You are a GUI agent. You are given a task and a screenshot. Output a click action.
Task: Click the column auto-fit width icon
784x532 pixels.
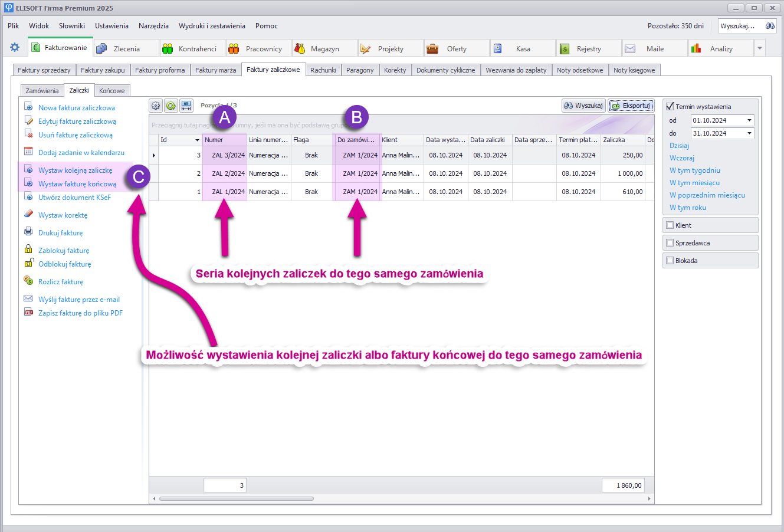tap(186, 106)
